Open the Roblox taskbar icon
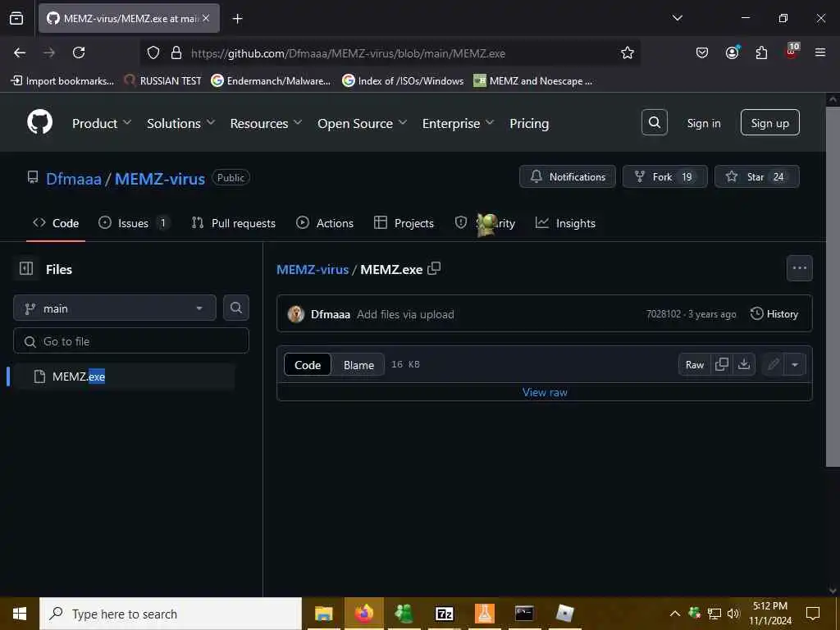Screen dimensions: 840x630 coord(564,614)
